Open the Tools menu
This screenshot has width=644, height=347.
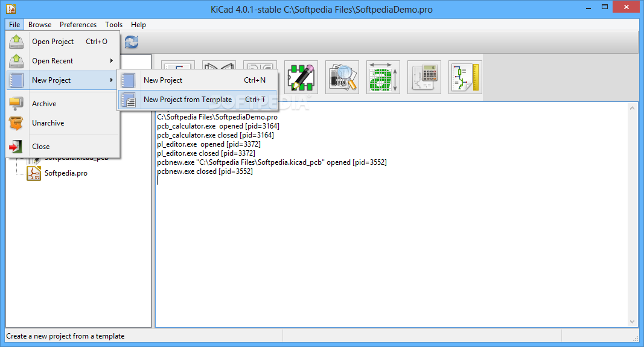tap(113, 25)
